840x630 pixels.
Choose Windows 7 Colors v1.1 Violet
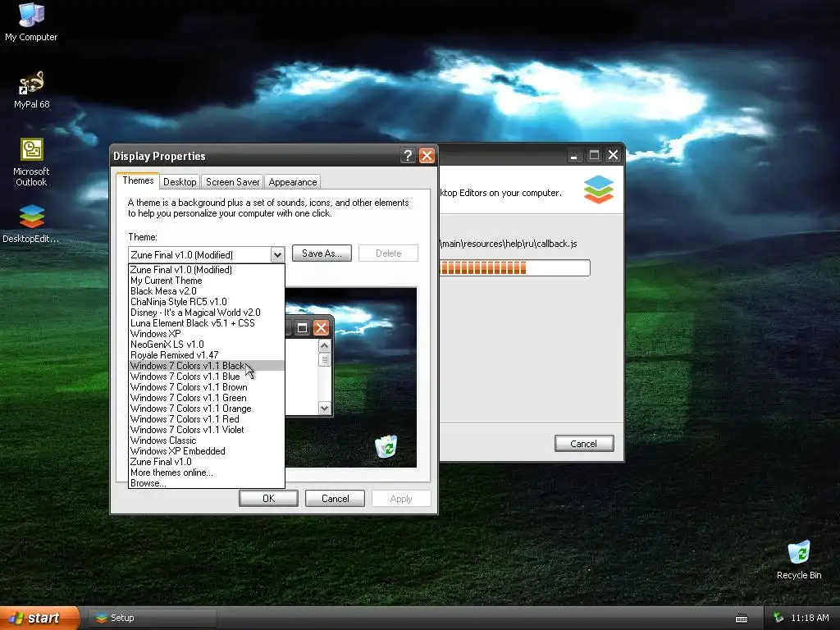tap(206, 430)
